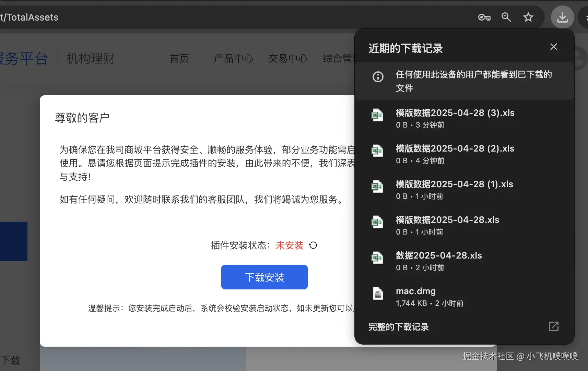Click the disk image icon for mac.dmg

point(378,294)
